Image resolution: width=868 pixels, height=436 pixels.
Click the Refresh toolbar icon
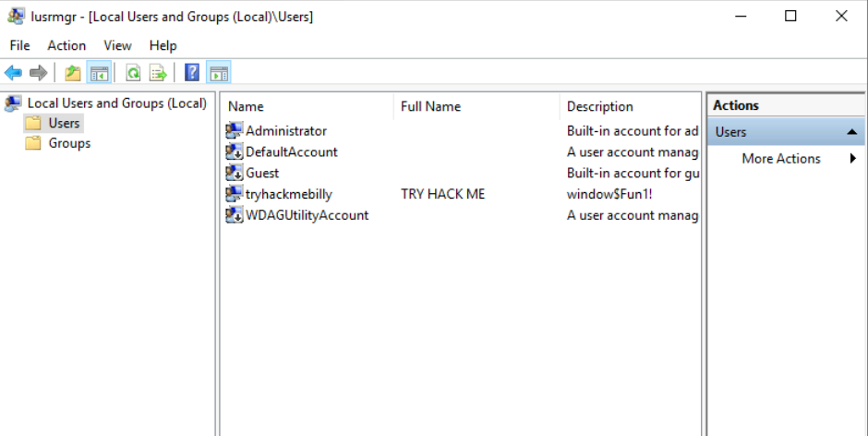click(133, 73)
